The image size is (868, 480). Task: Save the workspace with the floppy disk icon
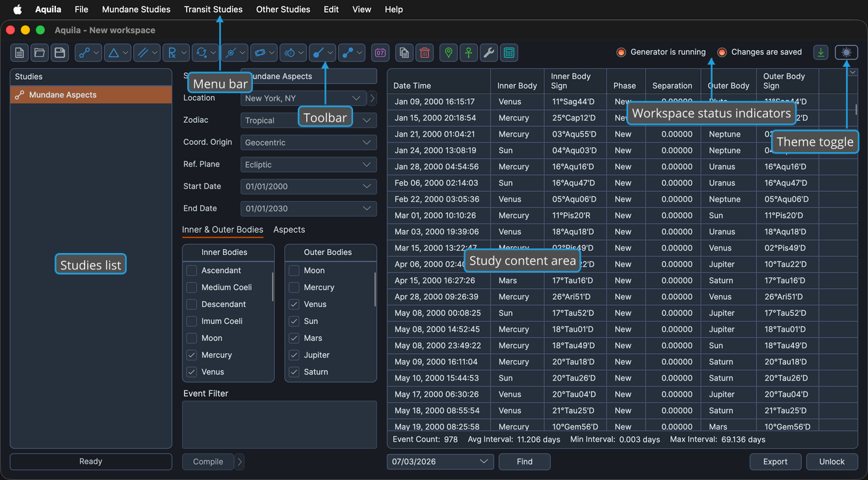coord(60,53)
